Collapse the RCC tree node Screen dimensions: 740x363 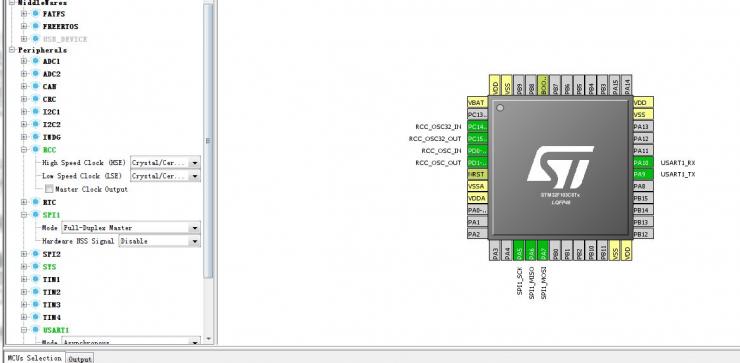click(x=24, y=150)
